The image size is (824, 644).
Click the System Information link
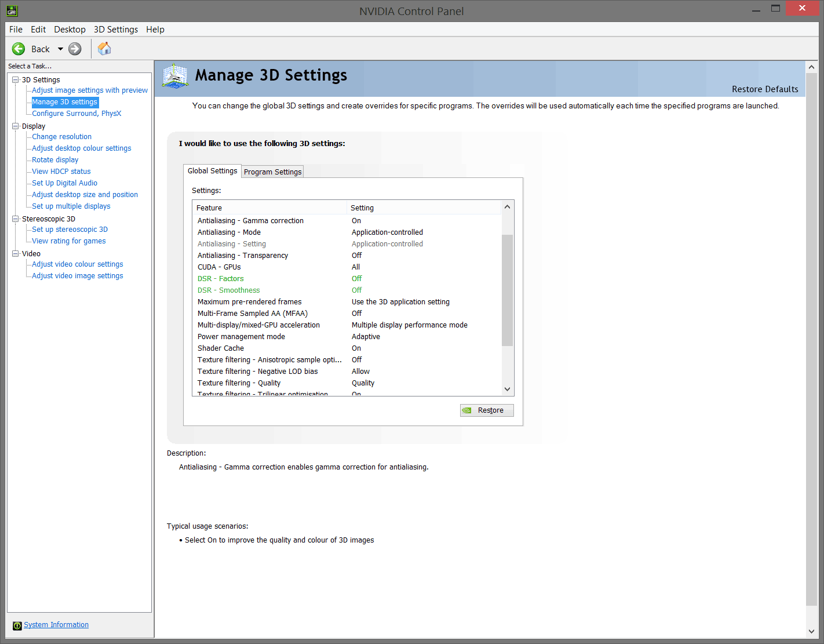point(56,625)
